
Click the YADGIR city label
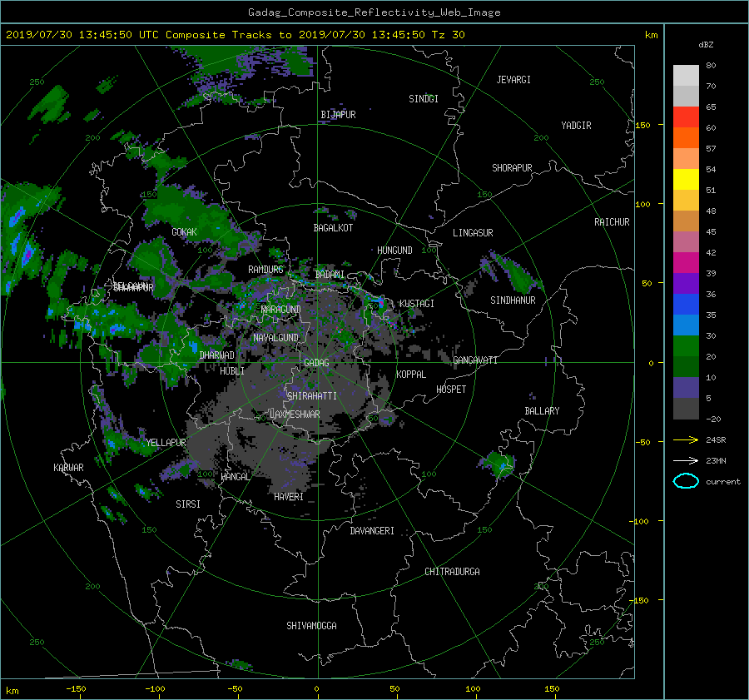point(576,126)
